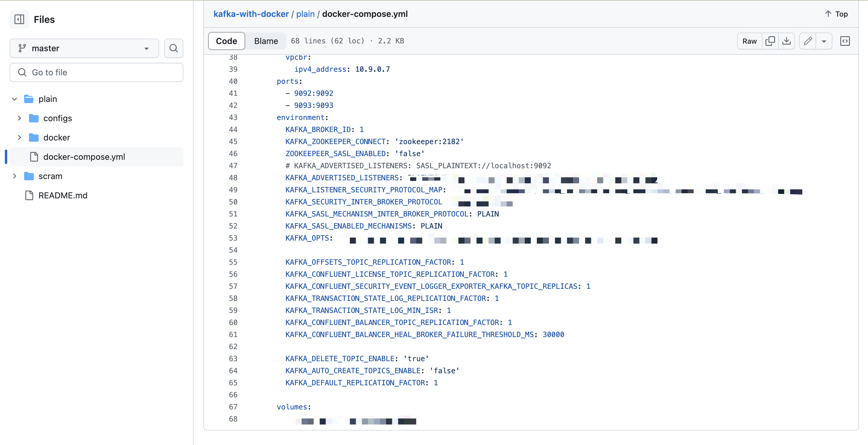Screen dimensions: 868x445
Task: Expand the docker folder chevron
Action: 19,137
